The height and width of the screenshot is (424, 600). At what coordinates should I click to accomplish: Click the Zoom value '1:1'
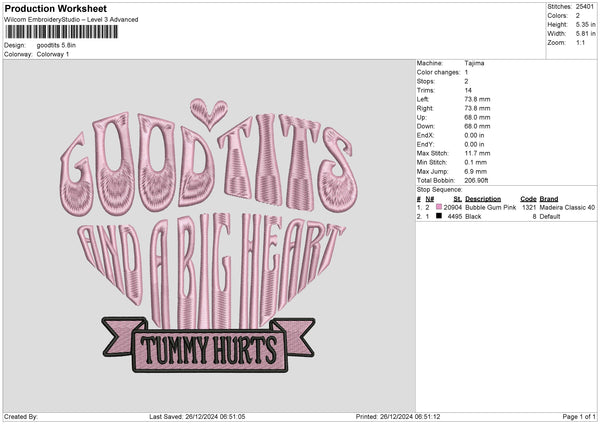pyautogui.click(x=580, y=43)
